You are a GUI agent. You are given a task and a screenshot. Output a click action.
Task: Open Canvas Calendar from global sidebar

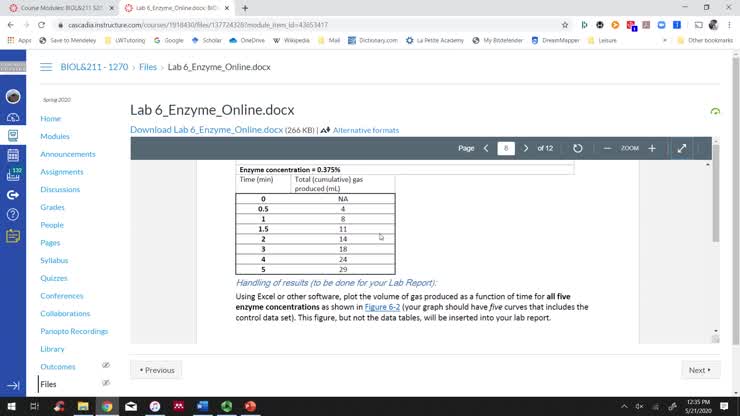13,155
